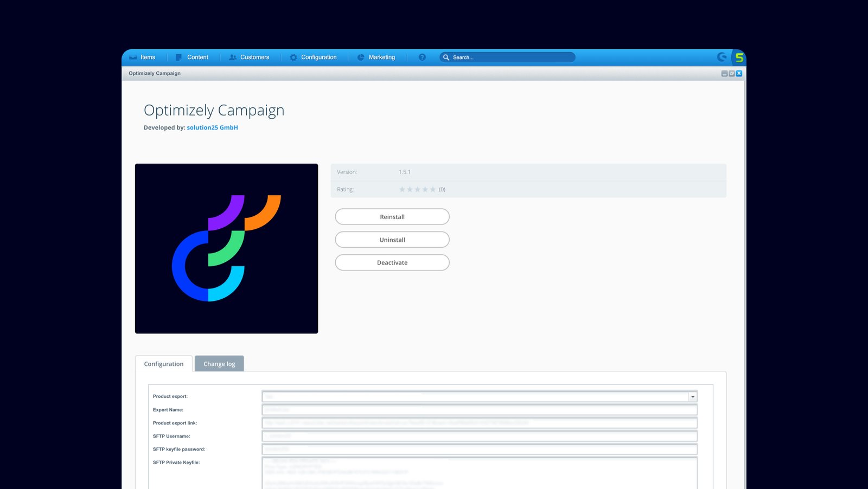Click the Shopware logo icon at top right
The height and width of the screenshot is (489, 868).
click(x=722, y=57)
